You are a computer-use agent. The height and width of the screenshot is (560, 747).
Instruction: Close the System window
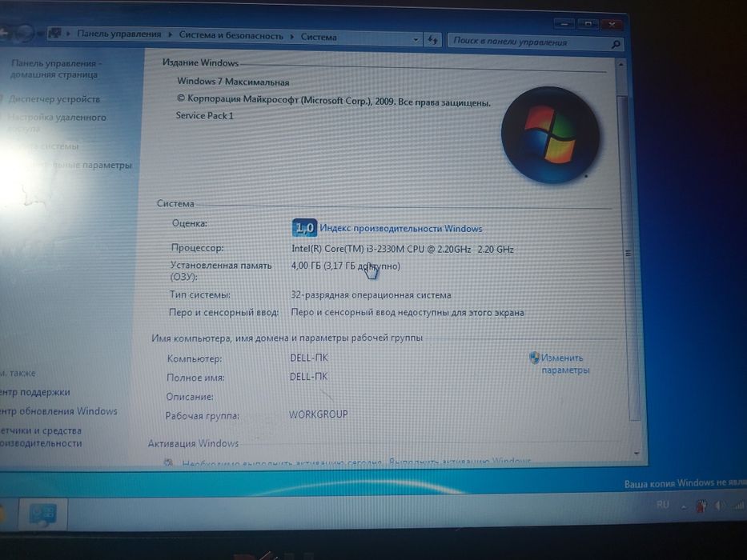612,24
